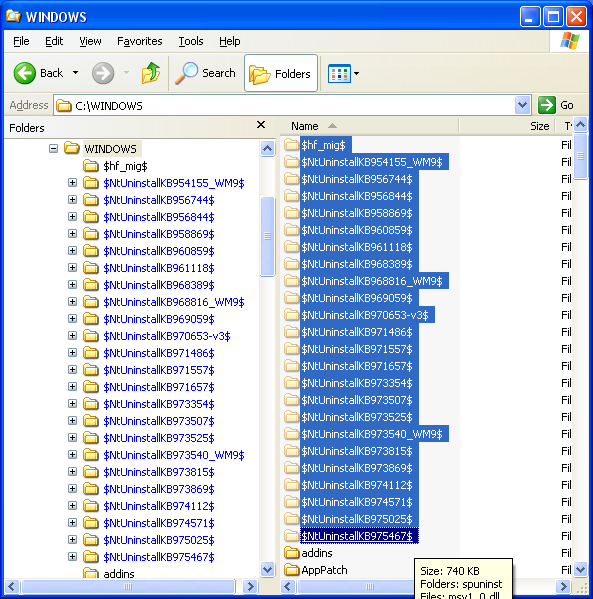This screenshot has width=593, height=599.
Task: Click $NtUninstallKB971486$ folder icon in tree
Action: pos(91,353)
